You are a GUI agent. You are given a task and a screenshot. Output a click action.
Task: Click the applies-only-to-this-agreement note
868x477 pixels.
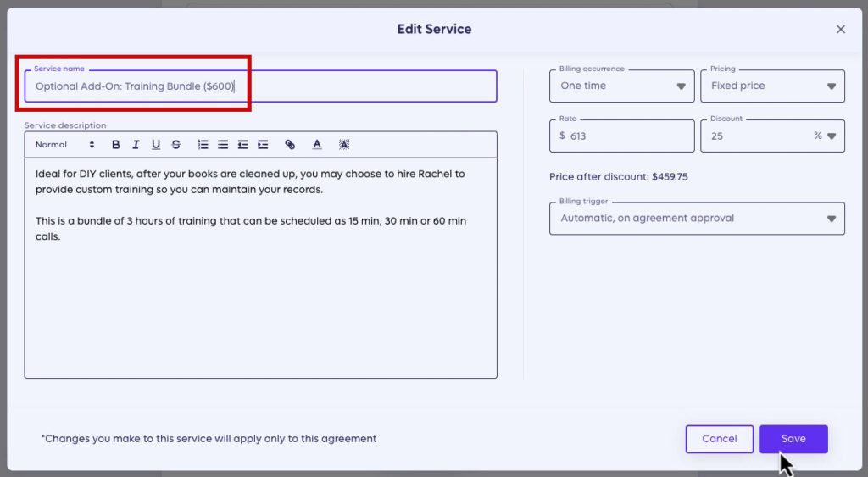[209, 439]
